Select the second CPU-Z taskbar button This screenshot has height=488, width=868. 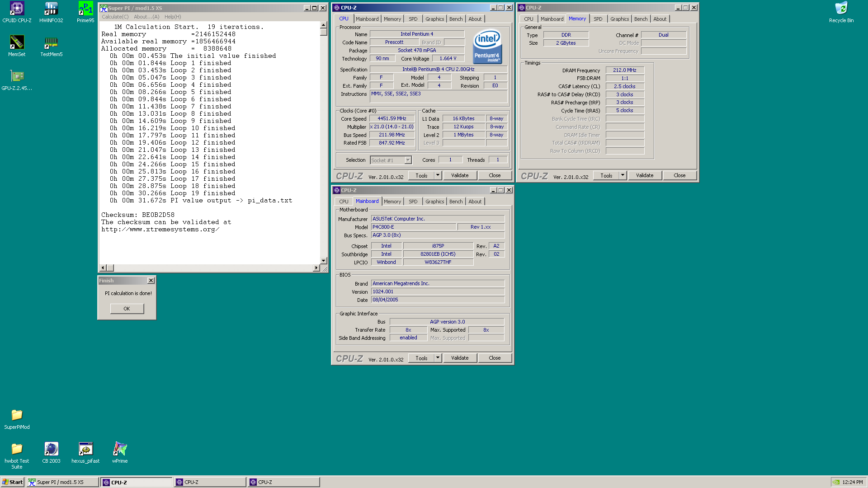point(210,482)
